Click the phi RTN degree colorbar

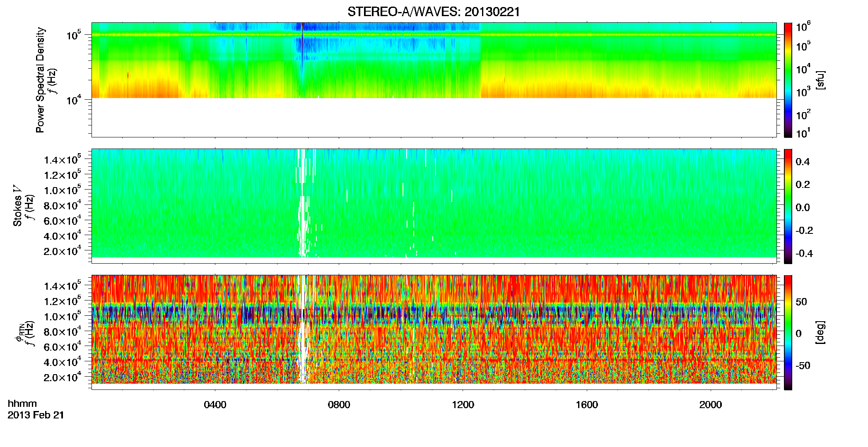788,332
